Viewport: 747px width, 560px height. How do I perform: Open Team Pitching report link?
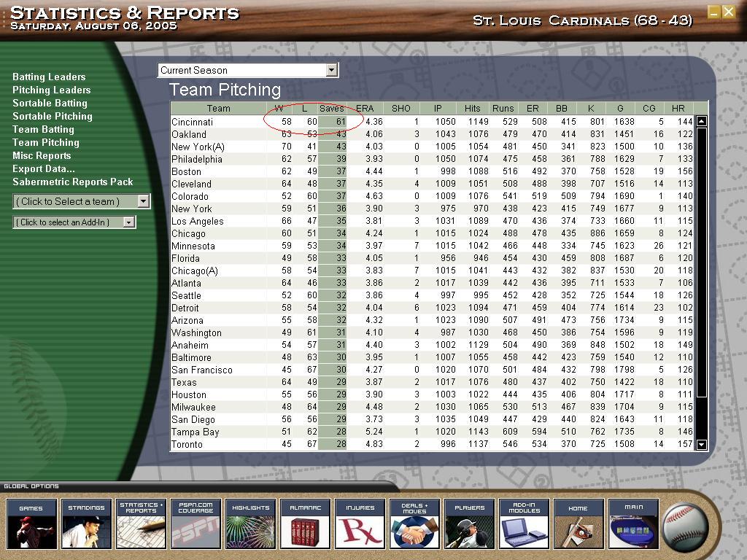(x=46, y=142)
